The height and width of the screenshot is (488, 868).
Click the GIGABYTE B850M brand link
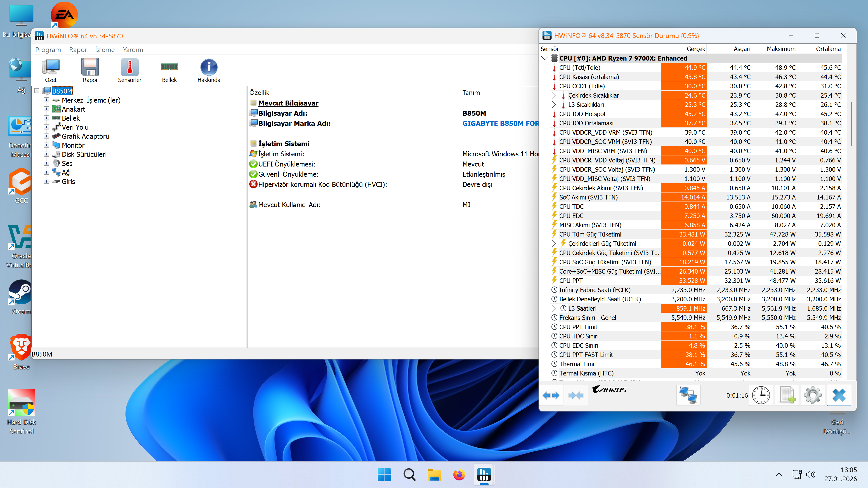(x=500, y=123)
